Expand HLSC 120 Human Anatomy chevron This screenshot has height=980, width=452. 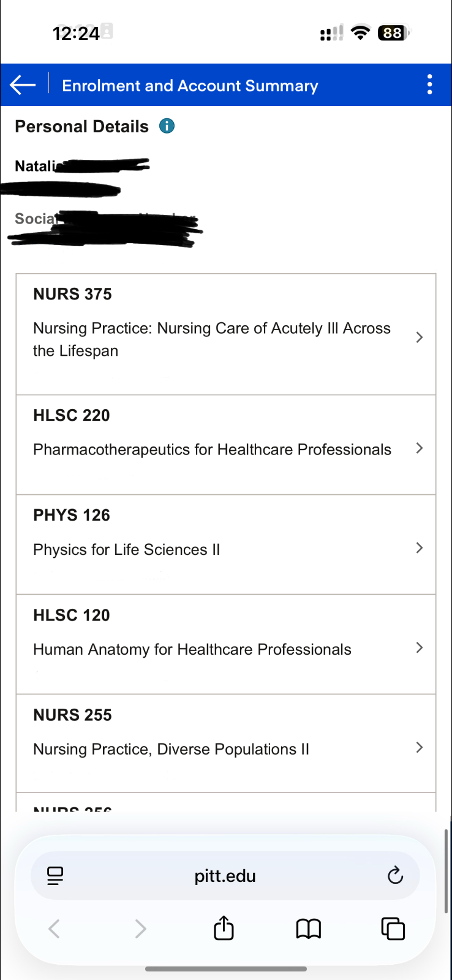pyautogui.click(x=420, y=647)
